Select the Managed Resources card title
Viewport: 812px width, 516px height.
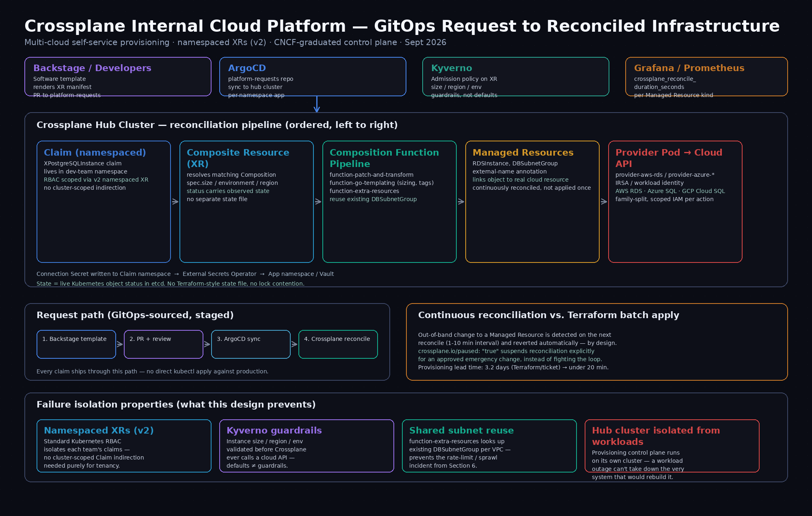tap(523, 153)
